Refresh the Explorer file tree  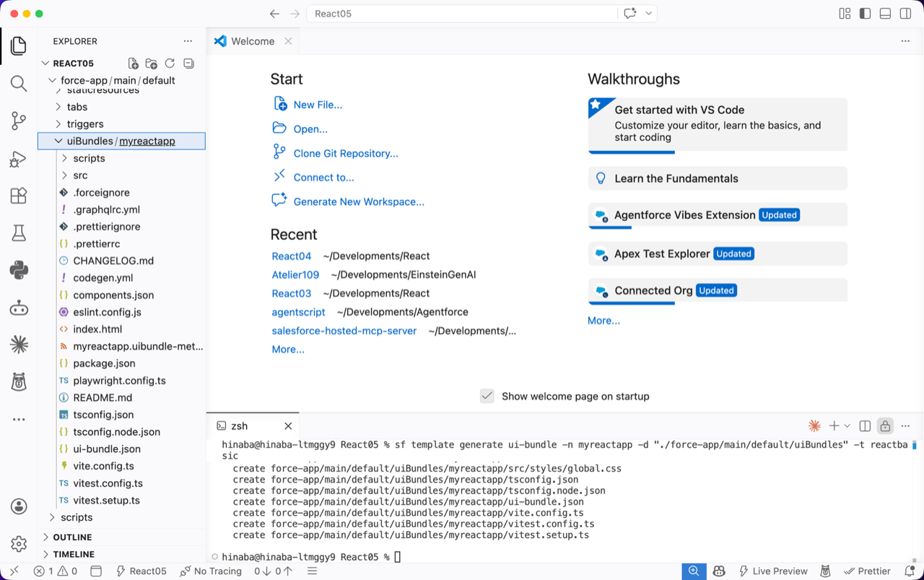click(x=170, y=64)
